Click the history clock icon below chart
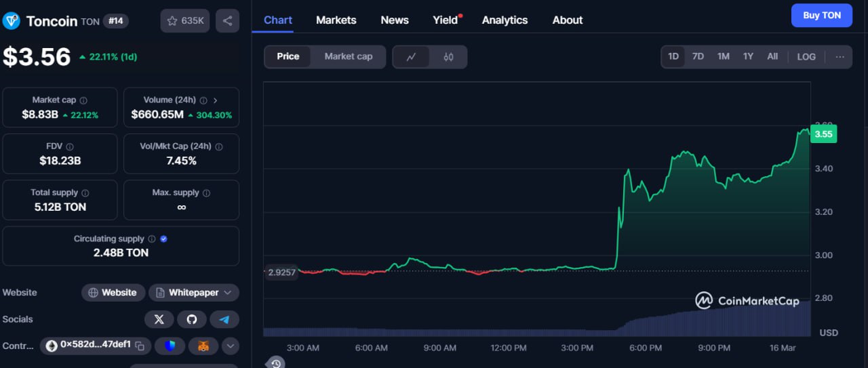Screen dimensions: 868x368 [276, 363]
